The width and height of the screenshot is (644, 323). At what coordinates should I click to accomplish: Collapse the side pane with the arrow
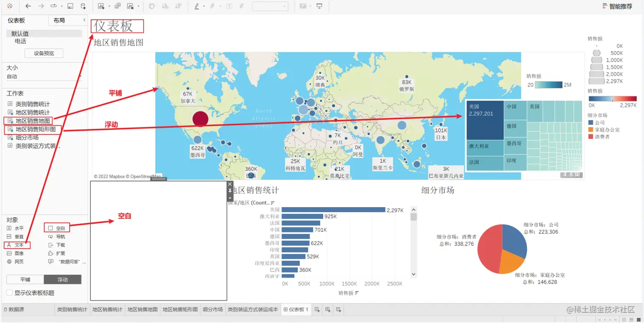pos(84,20)
